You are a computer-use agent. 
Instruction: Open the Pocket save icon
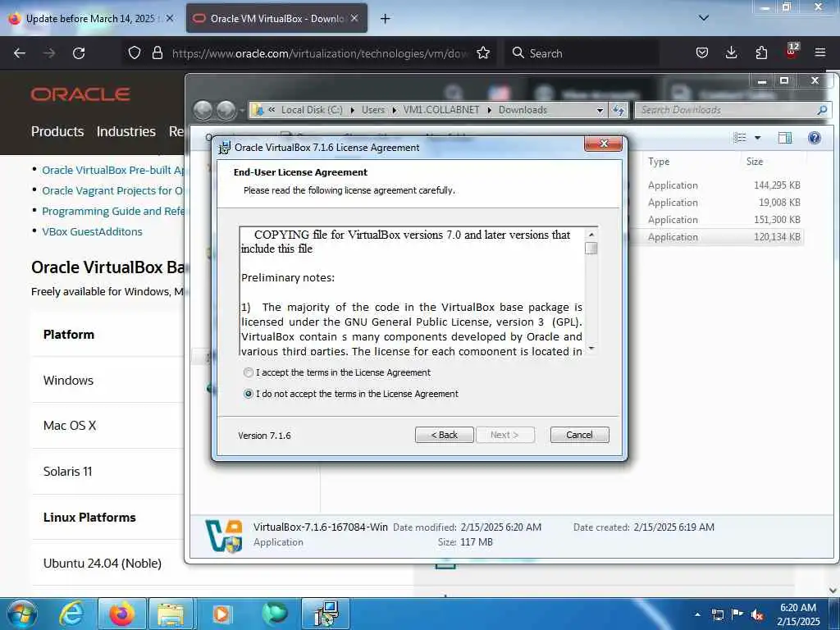click(x=702, y=53)
